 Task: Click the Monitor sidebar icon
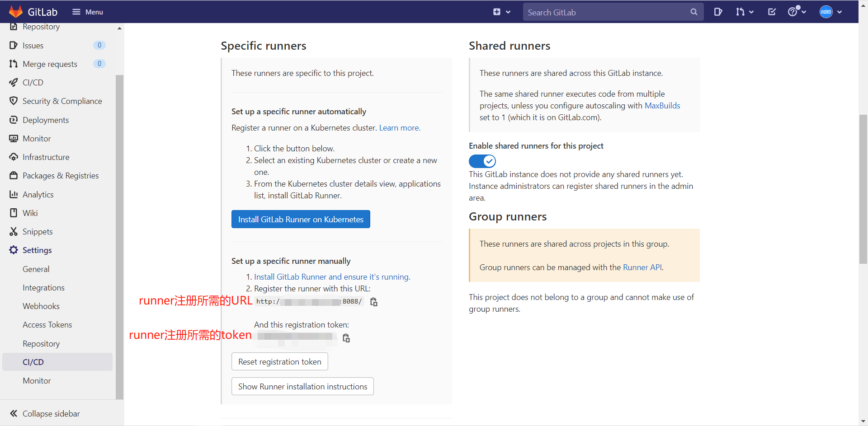point(14,138)
